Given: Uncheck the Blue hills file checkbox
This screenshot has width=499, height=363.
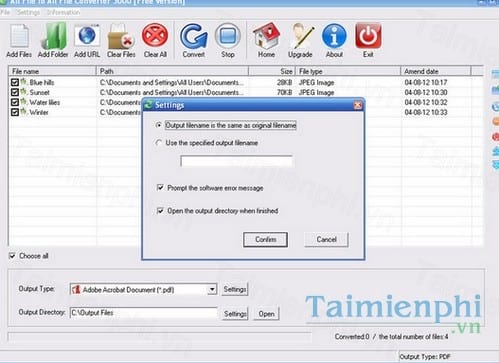Looking at the screenshot, I should [15, 82].
